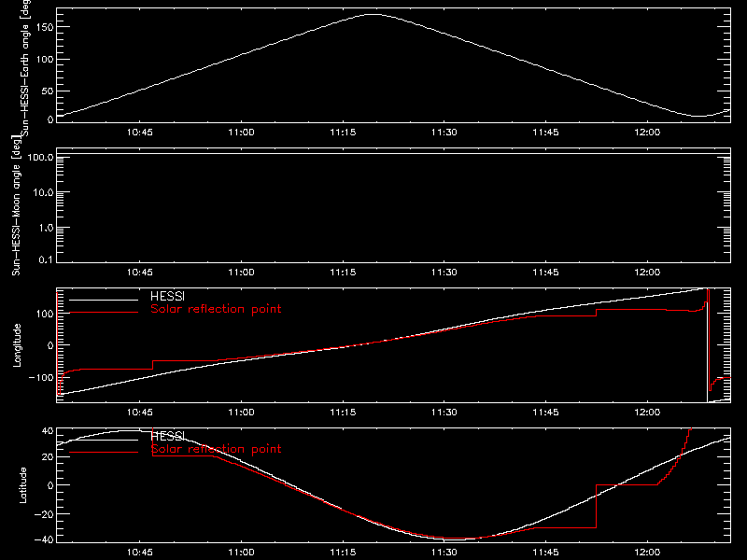Choose 10:45 time label under Longitude plot

pyautogui.click(x=139, y=413)
